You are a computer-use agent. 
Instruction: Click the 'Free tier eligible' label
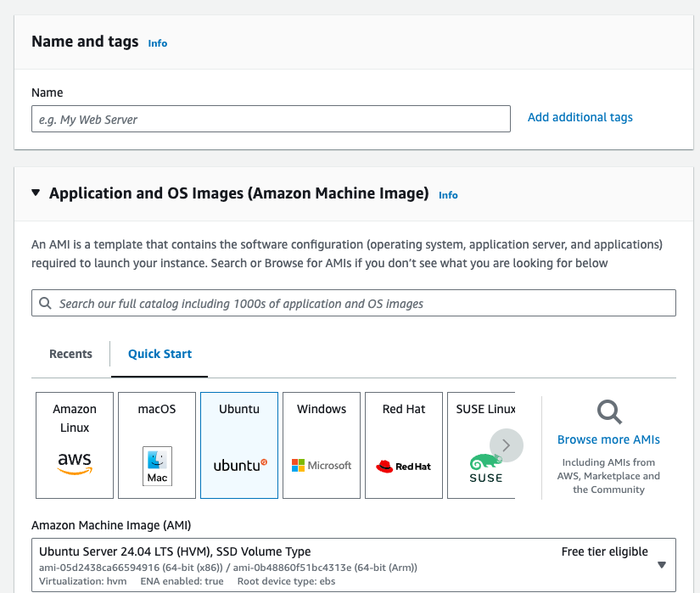[604, 551]
